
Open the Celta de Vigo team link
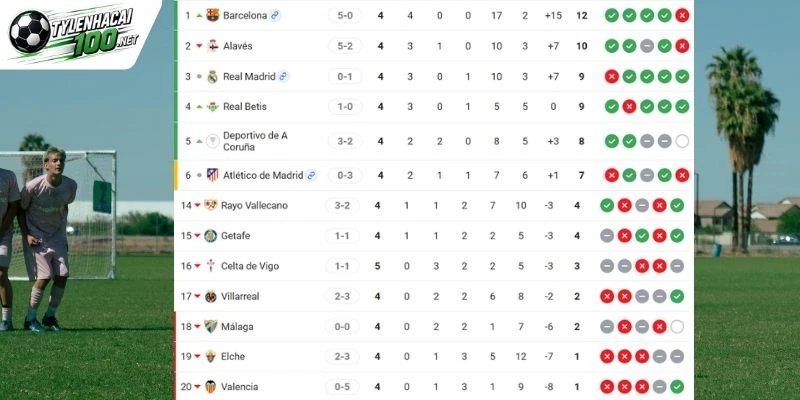[x=250, y=266]
